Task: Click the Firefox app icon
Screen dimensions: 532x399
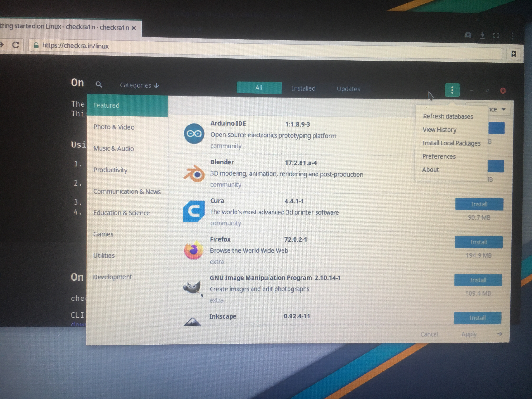Action: tap(193, 250)
